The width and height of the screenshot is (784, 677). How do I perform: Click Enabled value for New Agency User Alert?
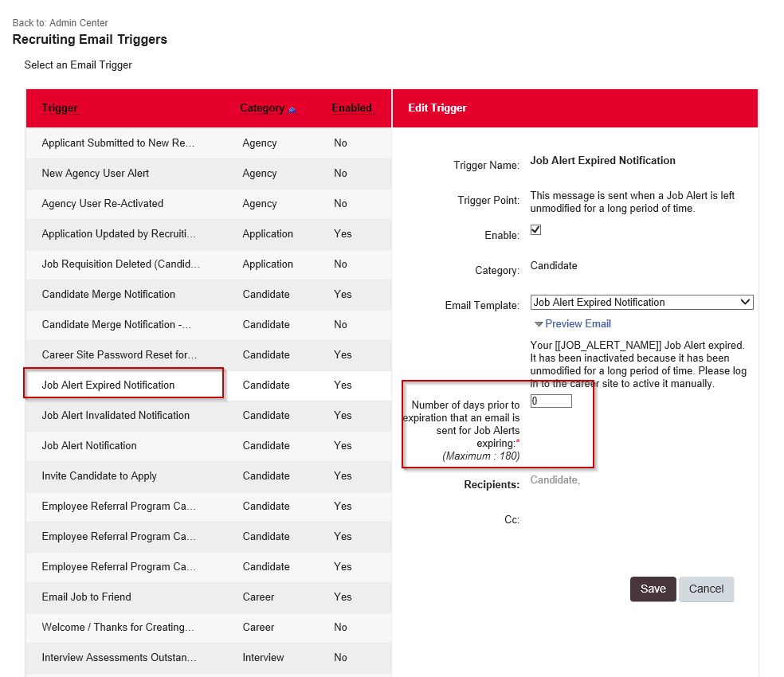pyautogui.click(x=340, y=174)
